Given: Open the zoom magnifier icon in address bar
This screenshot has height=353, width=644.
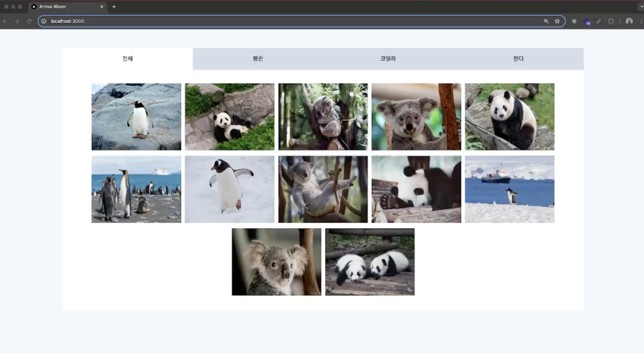Looking at the screenshot, I should pyautogui.click(x=546, y=21).
